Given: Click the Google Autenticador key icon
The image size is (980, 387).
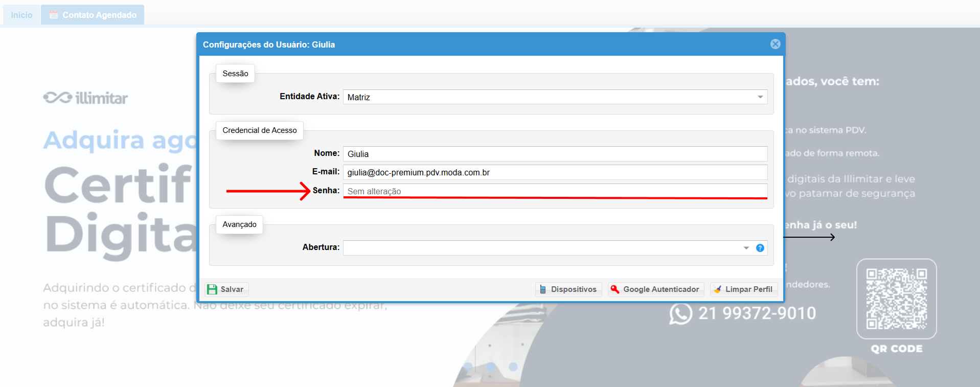Looking at the screenshot, I should (615, 289).
